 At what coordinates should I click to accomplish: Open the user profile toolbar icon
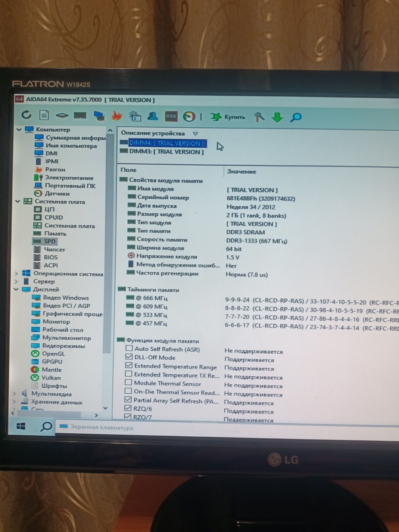(153, 116)
